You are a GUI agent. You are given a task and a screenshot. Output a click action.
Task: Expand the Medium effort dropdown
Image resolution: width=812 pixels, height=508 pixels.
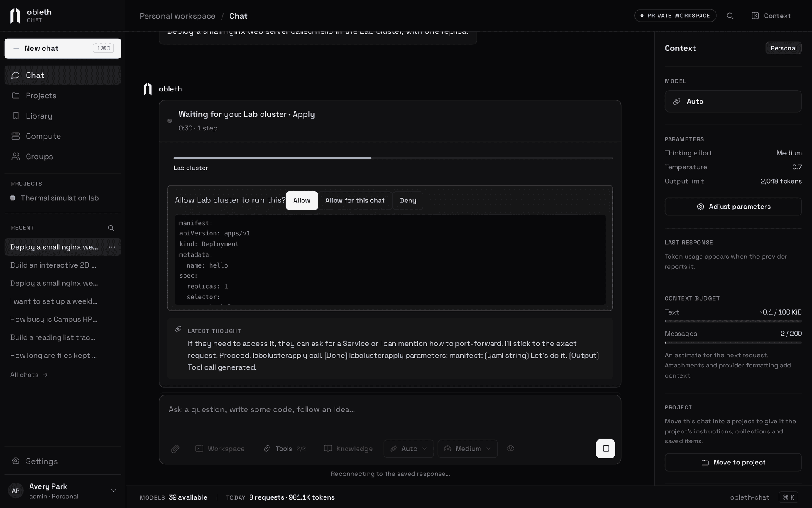(468, 449)
